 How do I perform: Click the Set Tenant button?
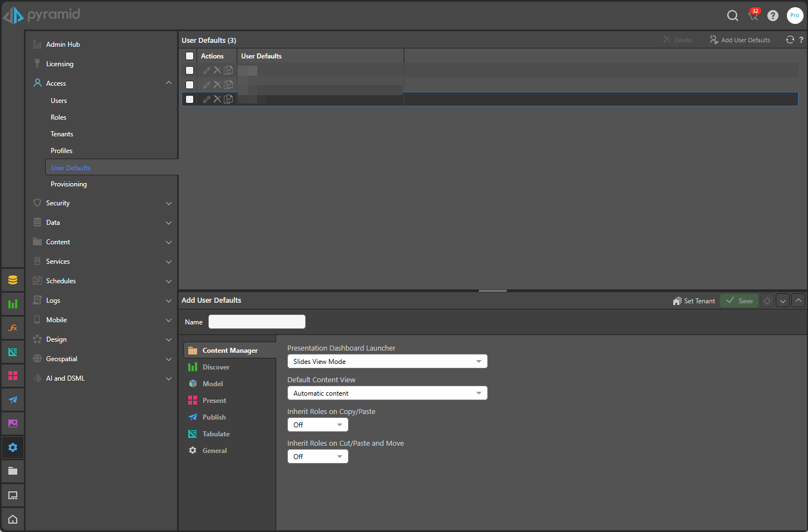694,301
